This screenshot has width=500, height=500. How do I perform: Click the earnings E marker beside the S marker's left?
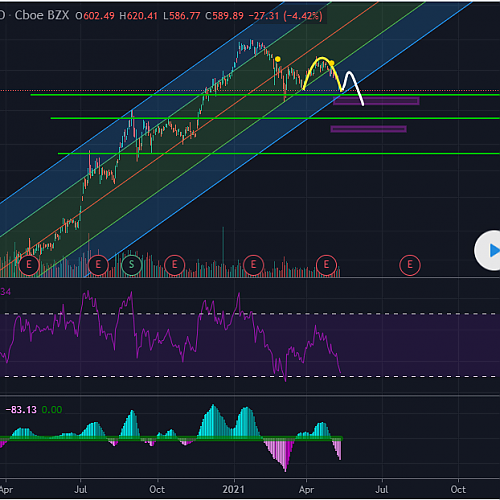click(98, 265)
